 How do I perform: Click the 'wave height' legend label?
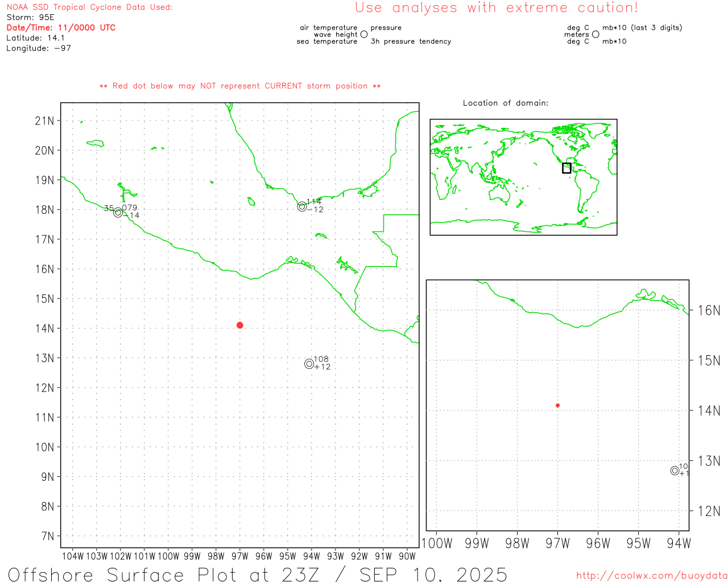coord(336,35)
